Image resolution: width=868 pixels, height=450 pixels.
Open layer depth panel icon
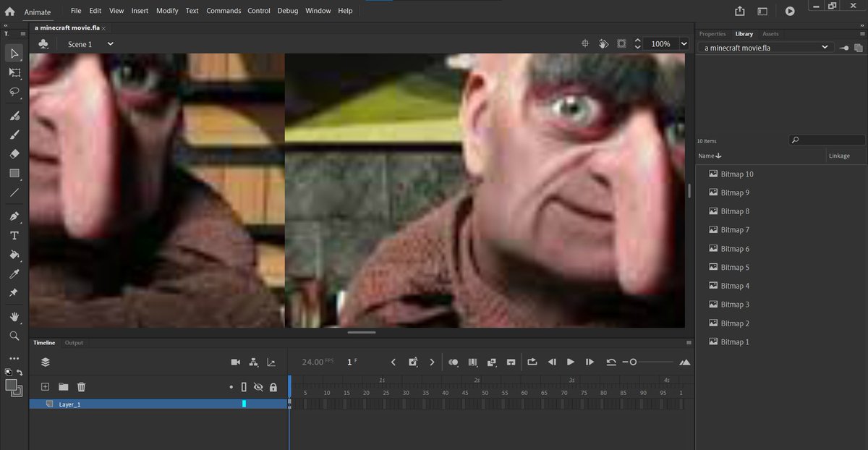[271, 362]
